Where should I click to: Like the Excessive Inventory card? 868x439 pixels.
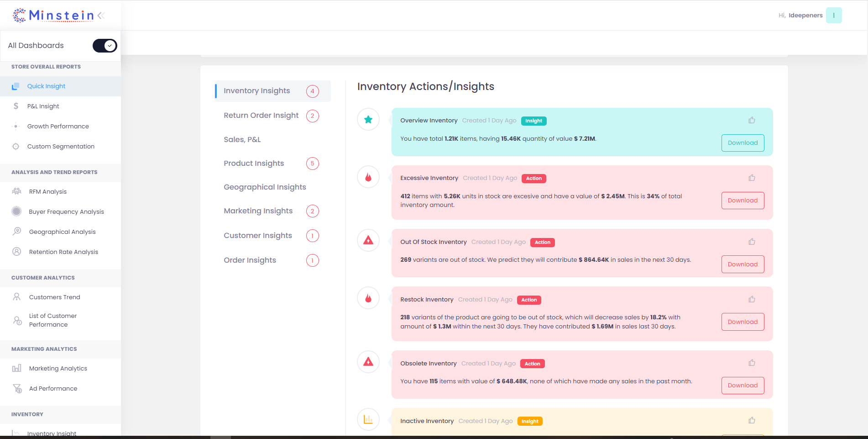pos(752,178)
